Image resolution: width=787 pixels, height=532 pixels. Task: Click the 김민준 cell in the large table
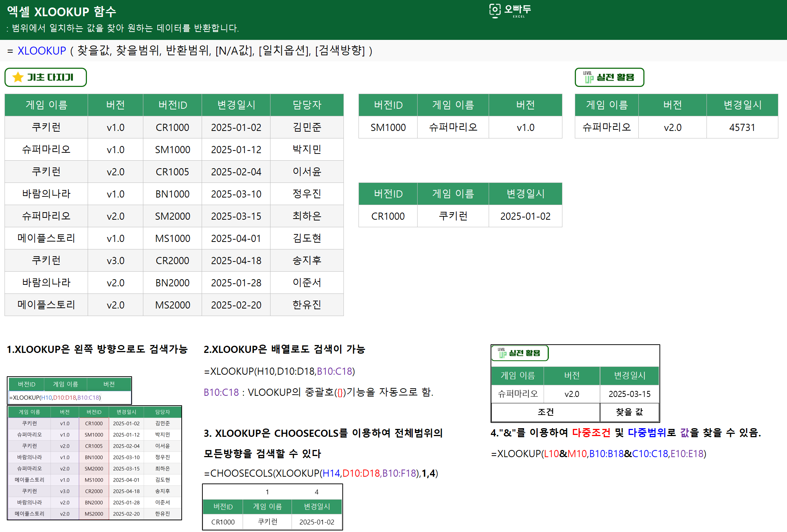307,127
